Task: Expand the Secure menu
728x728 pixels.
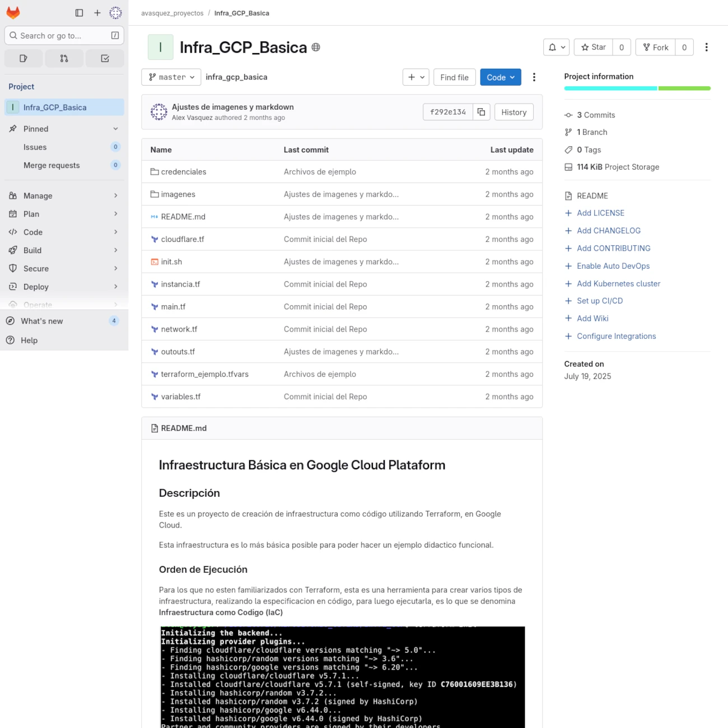Action: [64, 269]
